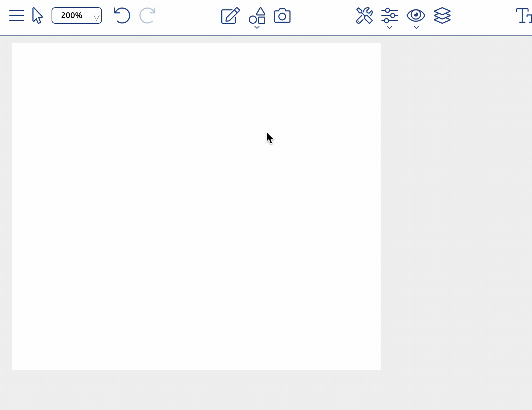Image resolution: width=532 pixels, height=410 pixels.
Task: Click the camera snapshot icon
Action: tap(282, 16)
